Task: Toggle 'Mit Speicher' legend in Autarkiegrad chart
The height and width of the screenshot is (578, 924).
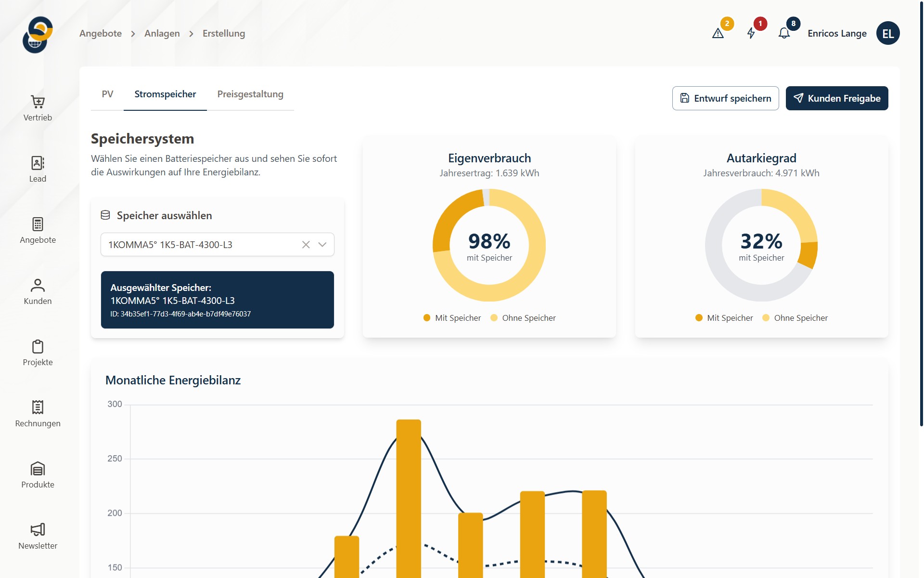Action: point(724,318)
